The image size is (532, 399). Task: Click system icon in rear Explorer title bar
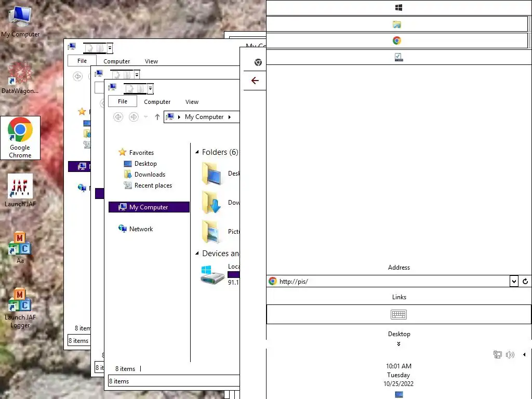coord(72,46)
